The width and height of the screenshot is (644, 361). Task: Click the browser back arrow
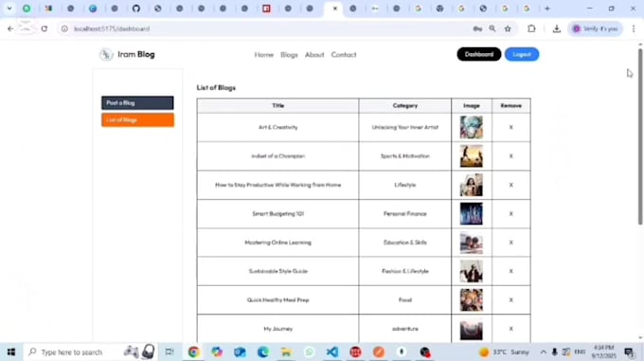(x=10, y=28)
